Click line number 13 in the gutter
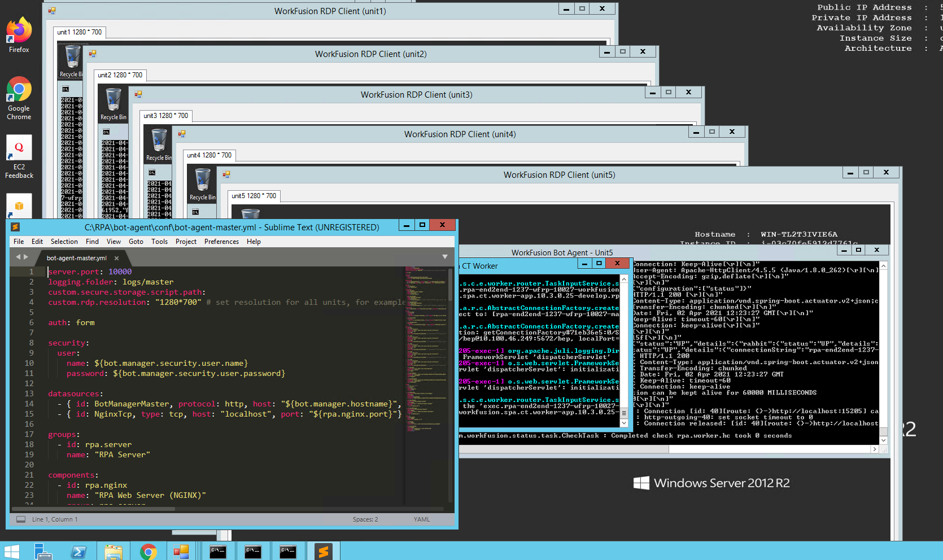The width and height of the screenshot is (943, 560). click(29, 393)
